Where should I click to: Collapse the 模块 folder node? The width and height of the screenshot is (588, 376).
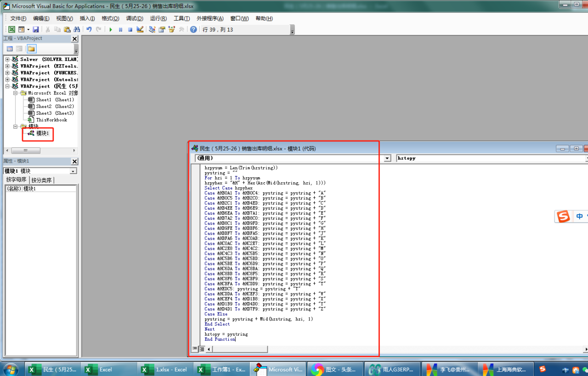click(x=15, y=126)
